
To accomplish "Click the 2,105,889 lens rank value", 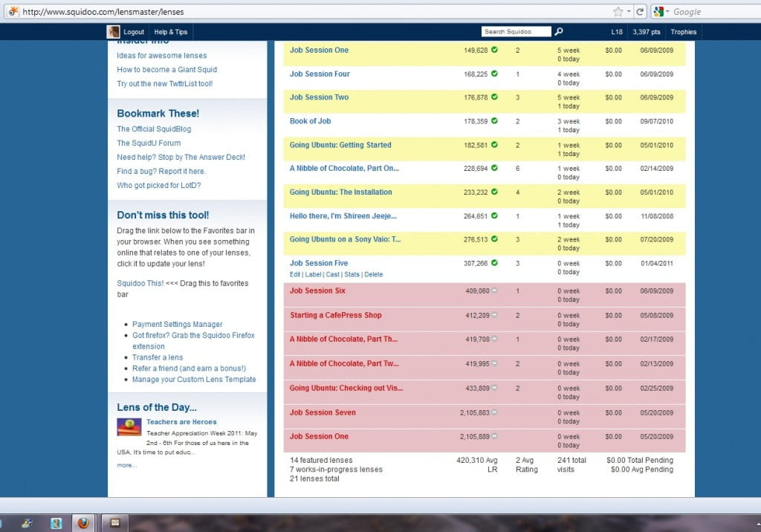I will [475, 437].
